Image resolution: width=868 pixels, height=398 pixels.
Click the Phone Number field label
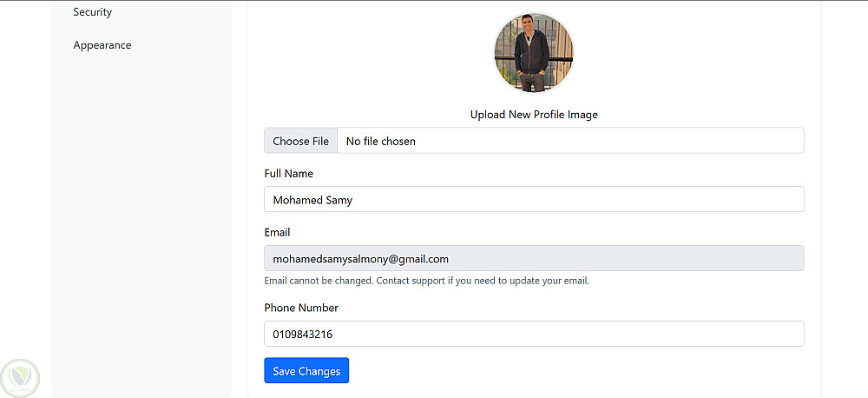tap(301, 308)
